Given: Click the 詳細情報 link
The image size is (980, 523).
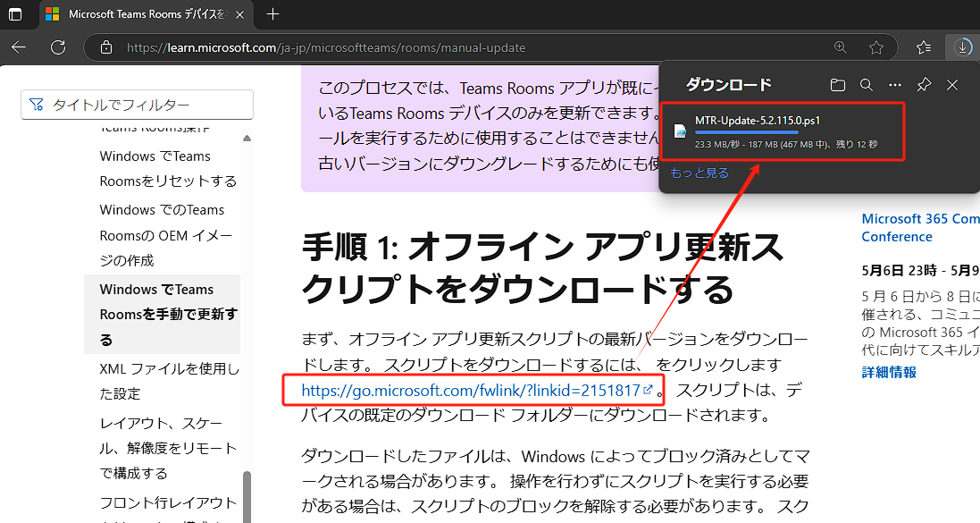Looking at the screenshot, I should [x=889, y=372].
